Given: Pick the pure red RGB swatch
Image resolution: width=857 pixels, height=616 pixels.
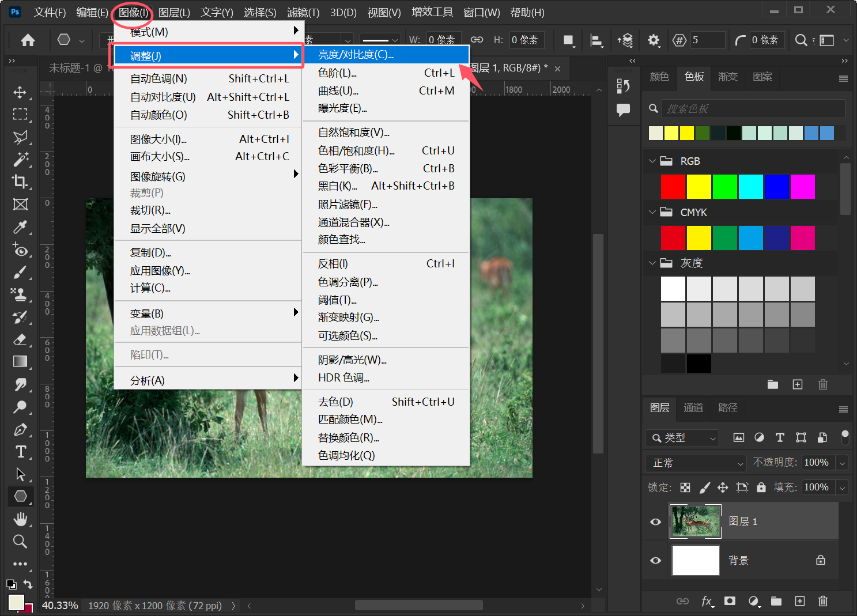Looking at the screenshot, I should pyautogui.click(x=673, y=187).
